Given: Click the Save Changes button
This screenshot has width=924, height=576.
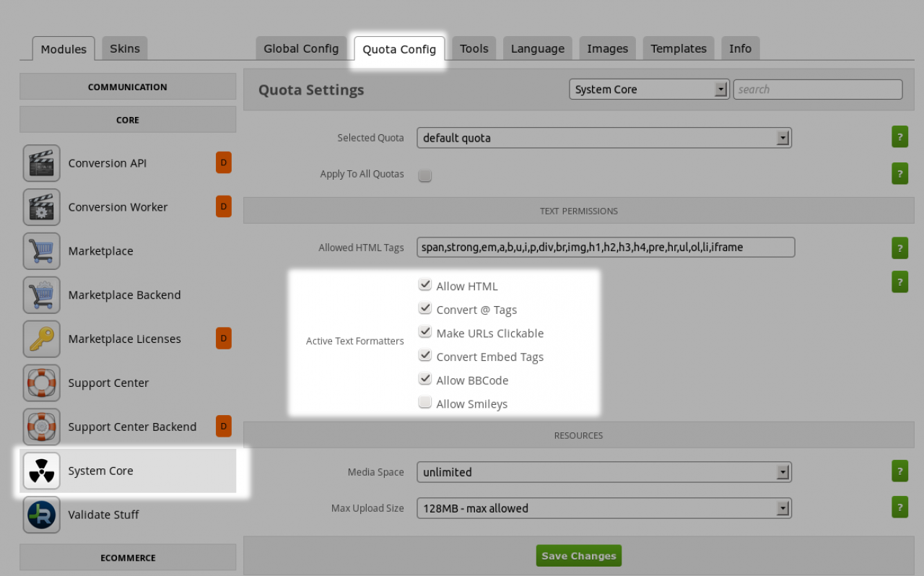Looking at the screenshot, I should [x=578, y=556].
